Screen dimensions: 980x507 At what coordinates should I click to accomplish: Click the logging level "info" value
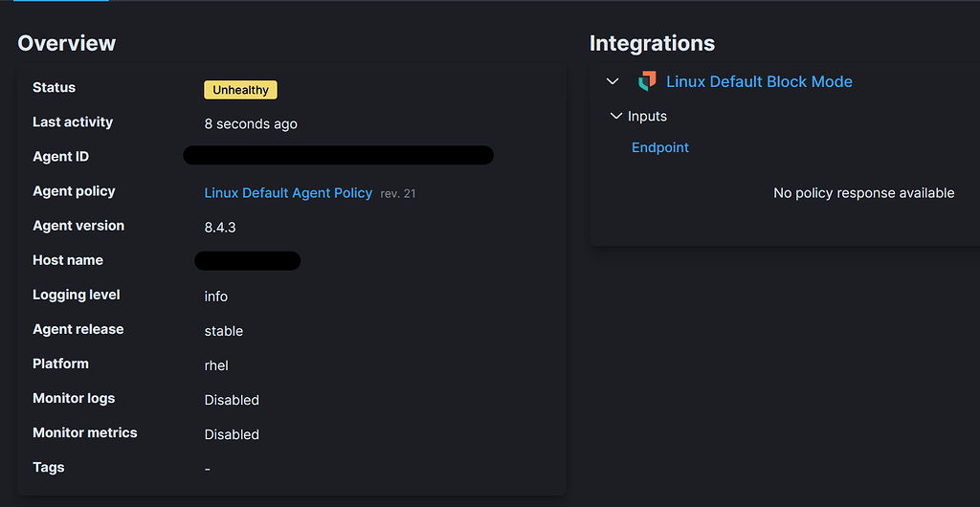[216, 297]
